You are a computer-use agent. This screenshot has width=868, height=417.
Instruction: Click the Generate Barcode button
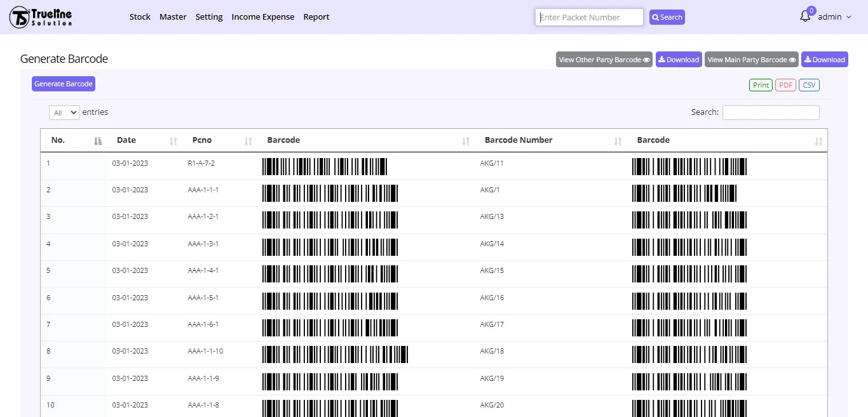point(64,84)
